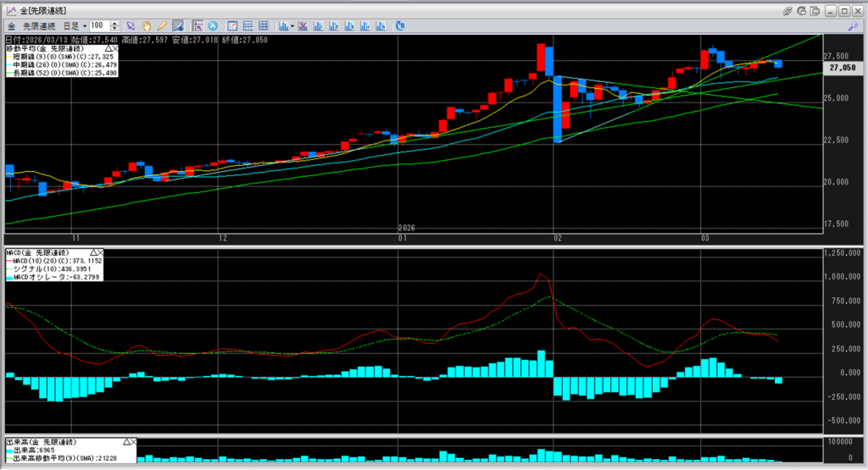Toggle the crosshair cursor display button
Screen dimensions: 868x470
197,26
